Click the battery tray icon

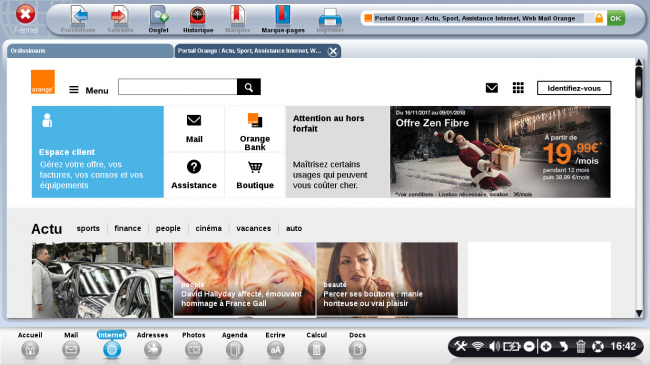512,346
